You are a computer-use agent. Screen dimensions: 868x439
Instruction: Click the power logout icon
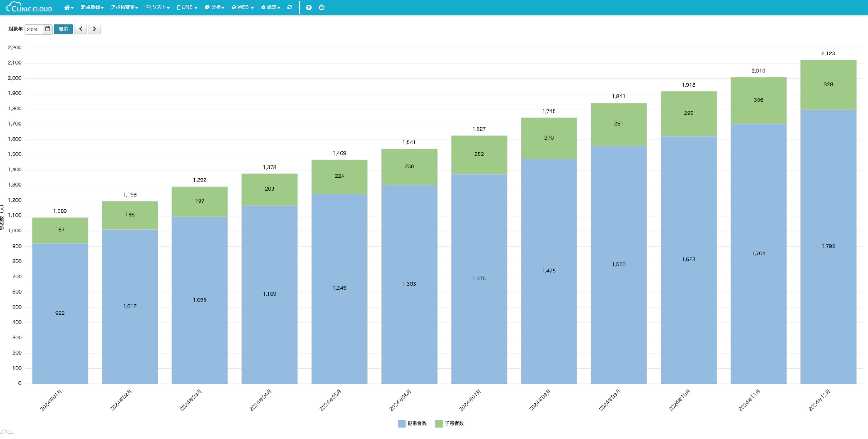tap(322, 7)
